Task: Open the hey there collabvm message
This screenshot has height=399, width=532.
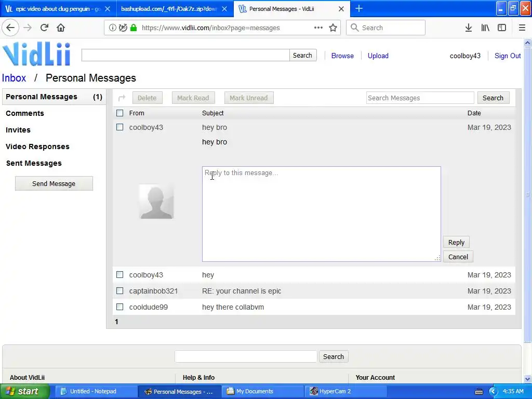Action: point(233,307)
